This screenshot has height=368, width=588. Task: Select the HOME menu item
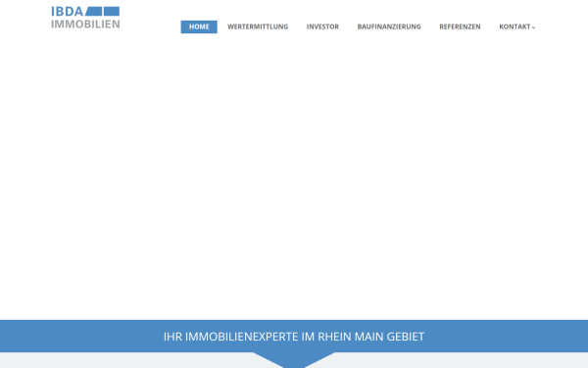pos(199,26)
